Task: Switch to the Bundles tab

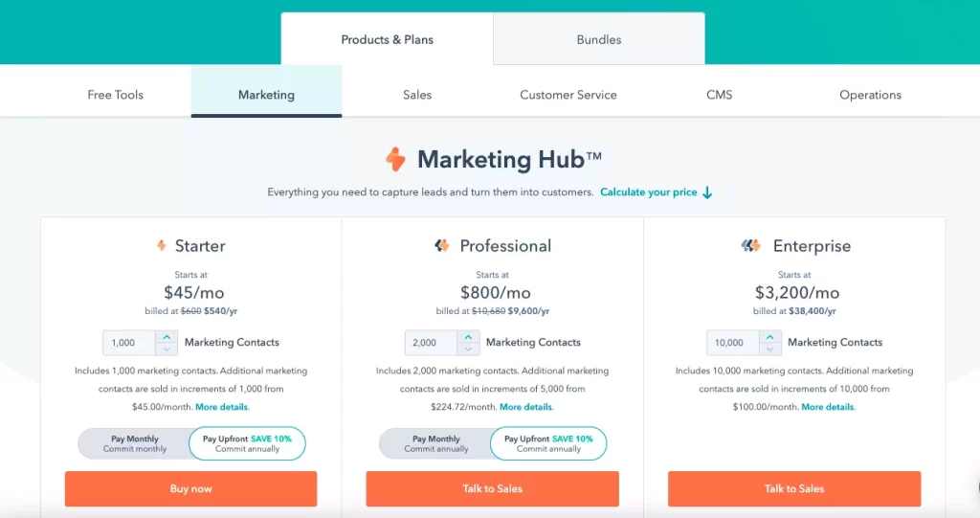Action: (599, 39)
